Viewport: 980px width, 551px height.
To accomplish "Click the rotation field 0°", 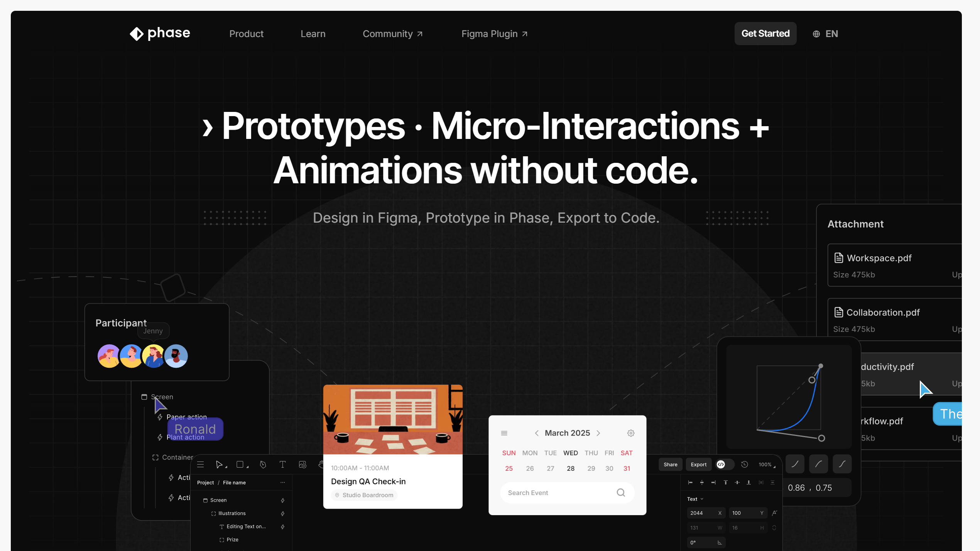I will coord(706,543).
